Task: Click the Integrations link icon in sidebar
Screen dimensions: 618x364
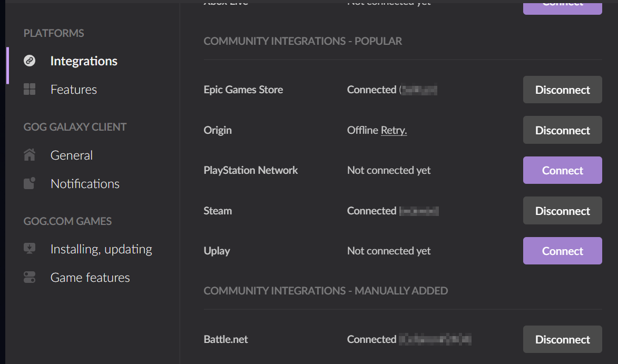Action: (x=30, y=61)
